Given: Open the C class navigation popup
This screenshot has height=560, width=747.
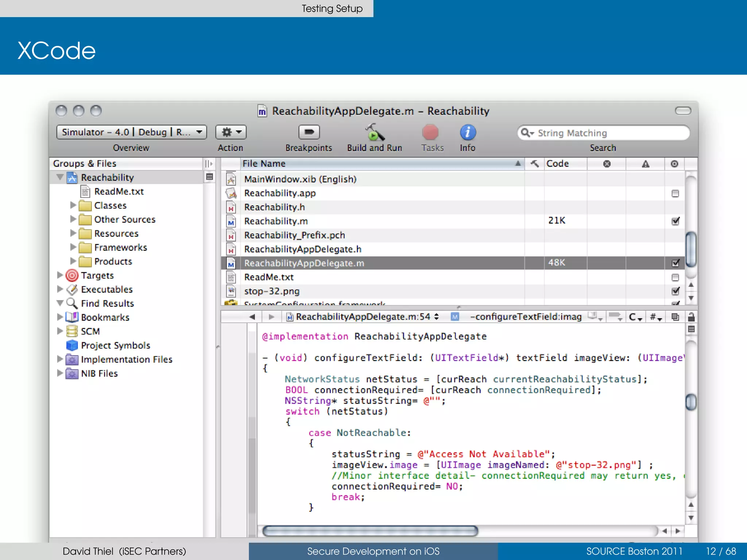Looking at the screenshot, I should pos(636,317).
